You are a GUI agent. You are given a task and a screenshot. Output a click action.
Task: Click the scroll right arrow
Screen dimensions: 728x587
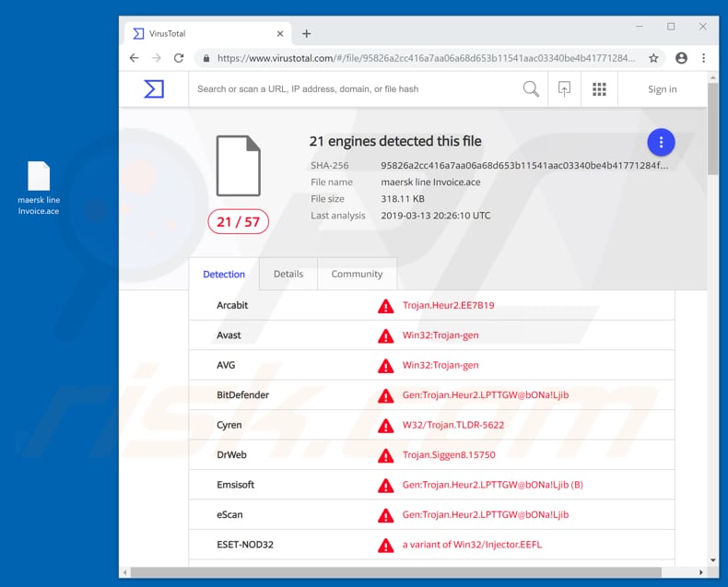(x=700, y=572)
